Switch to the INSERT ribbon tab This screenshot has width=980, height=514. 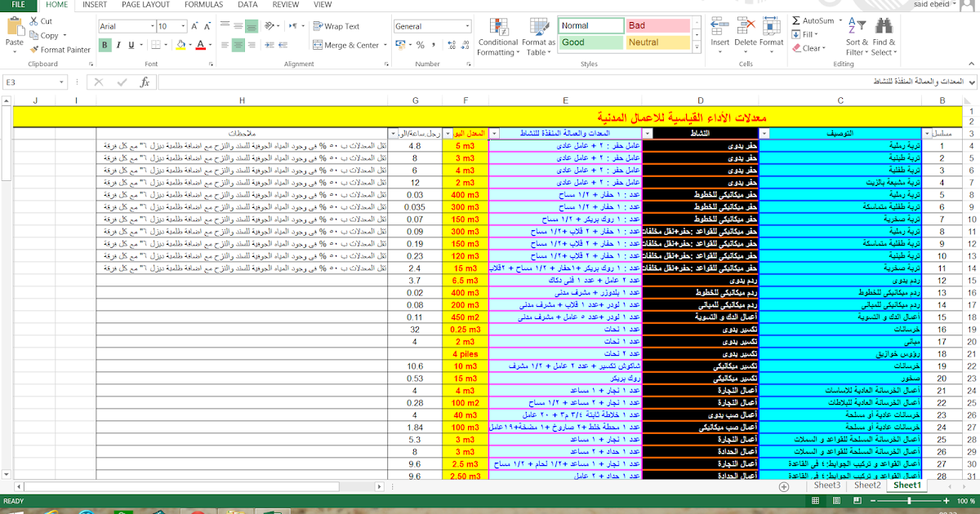[x=95, y=4]
